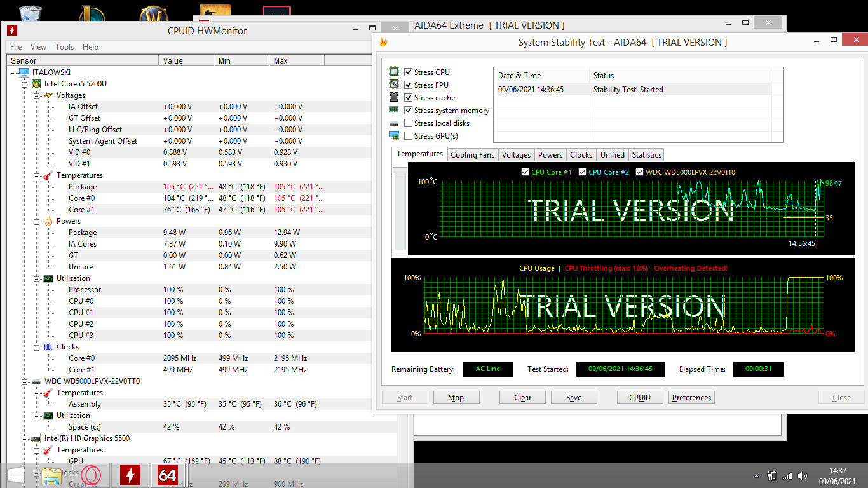This screenshot has height=488, width=868.
Task: Click the Max column header
Action: coord(297,61)
